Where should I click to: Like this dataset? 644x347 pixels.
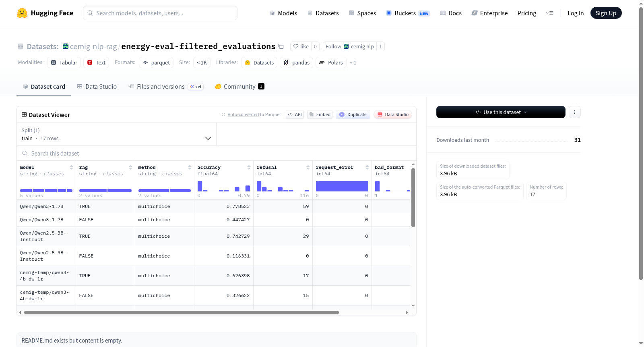301,46
